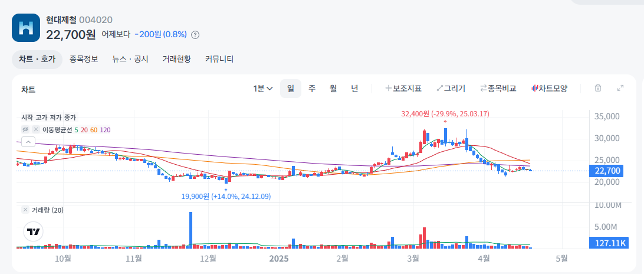Open the 1분 interval dropdown

pyautogui.click(x=263, y=89)
